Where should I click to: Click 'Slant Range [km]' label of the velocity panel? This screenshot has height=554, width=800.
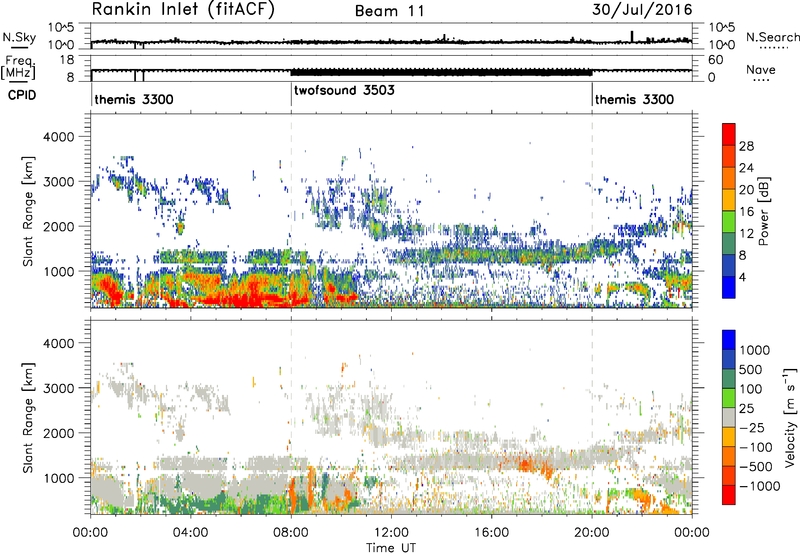[28, 417]
